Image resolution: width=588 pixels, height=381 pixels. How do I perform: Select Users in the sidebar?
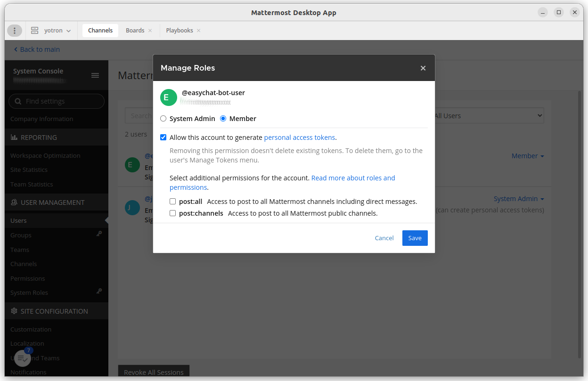pos(57,220)
